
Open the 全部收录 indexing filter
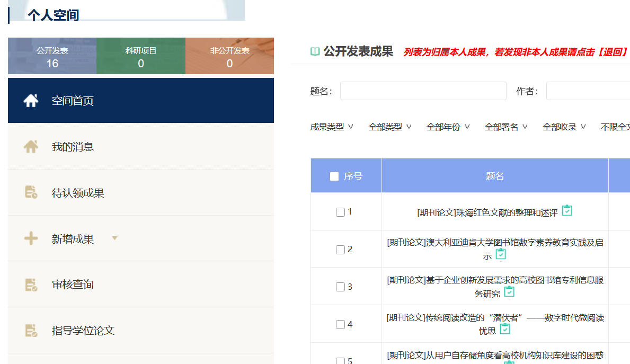[x=564, y=127]
